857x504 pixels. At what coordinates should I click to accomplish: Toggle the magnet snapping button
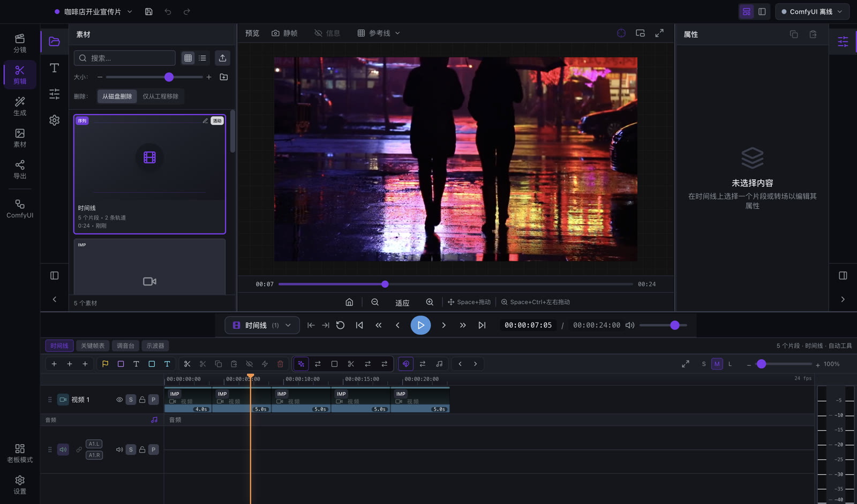pos(405,364)
